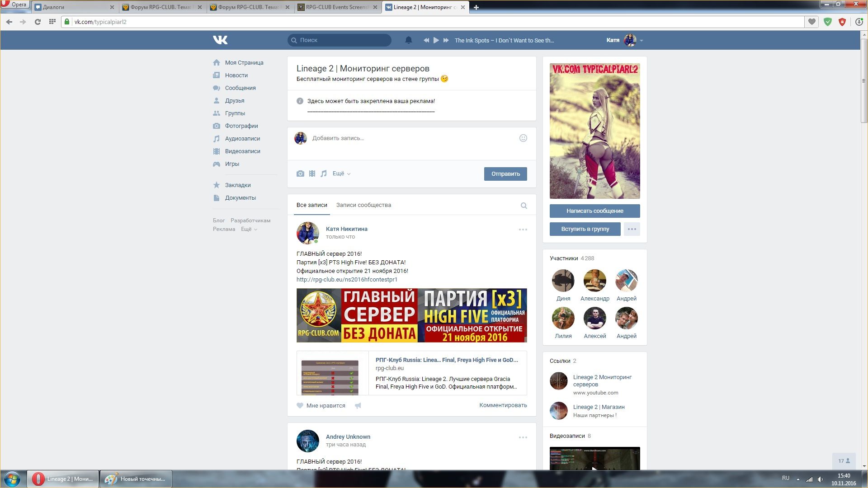The image size is (868, 488).
Task: Click the Закладки star icon
Action: click(x=217, y=185)
